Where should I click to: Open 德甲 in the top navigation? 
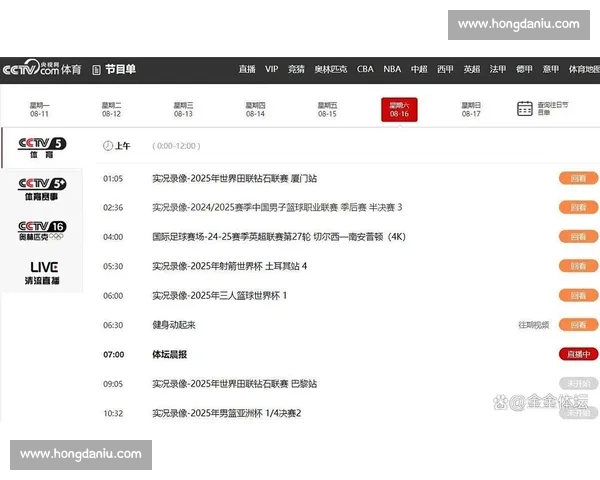tap(524, 69)
